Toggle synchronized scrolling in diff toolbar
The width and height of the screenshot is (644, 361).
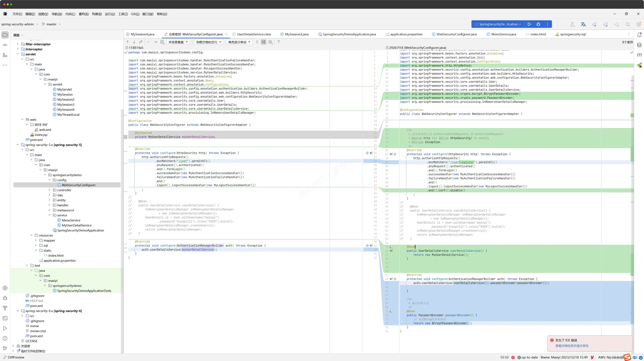(263, 42)
